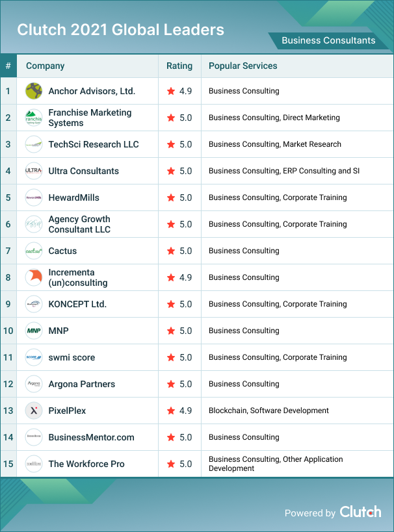The width and height of the screenshot is (394, 532).
Task: Click the Popular Services column header
Action: point(243,66)
